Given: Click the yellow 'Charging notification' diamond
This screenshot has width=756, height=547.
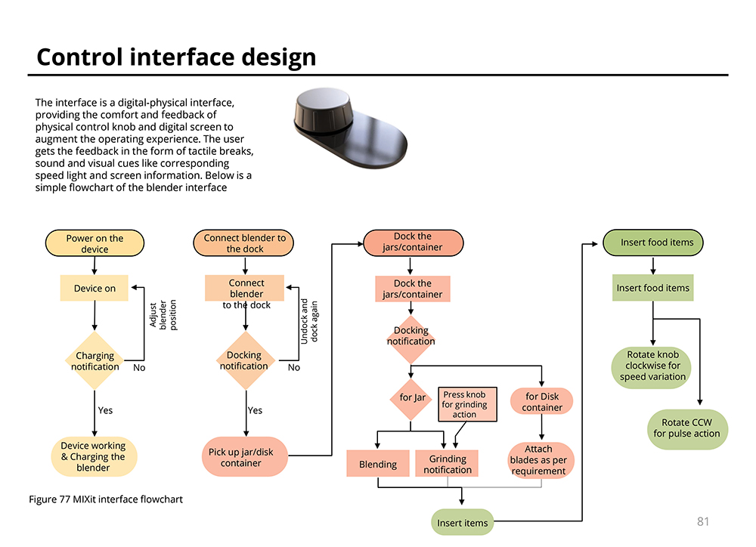Looking at the screenshot, I should (x=94, y=360).
